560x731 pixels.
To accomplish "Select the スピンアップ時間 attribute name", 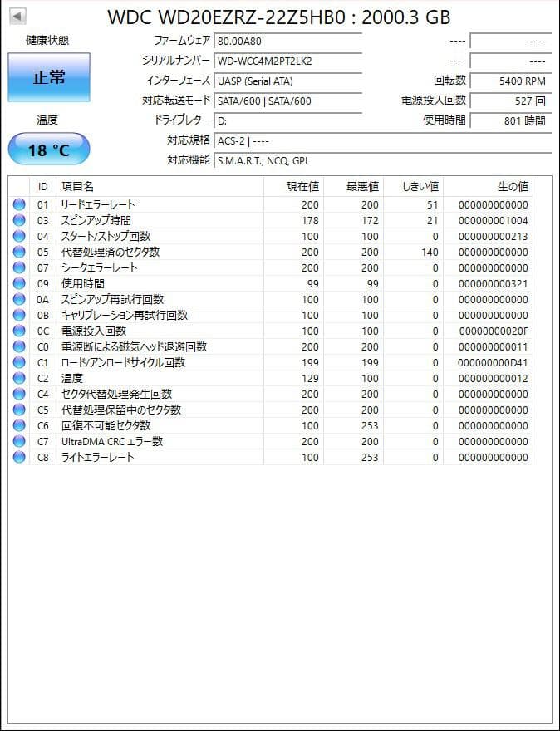I will (x=96, y=220).
